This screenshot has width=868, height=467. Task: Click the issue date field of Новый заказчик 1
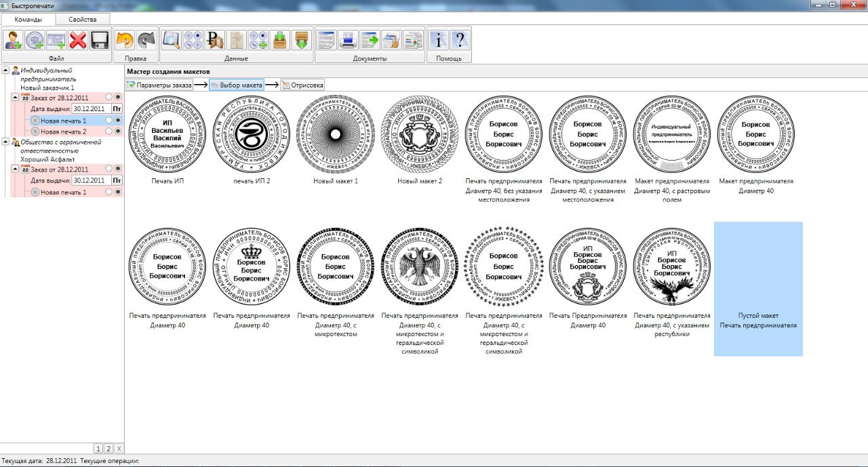[92, 108]
